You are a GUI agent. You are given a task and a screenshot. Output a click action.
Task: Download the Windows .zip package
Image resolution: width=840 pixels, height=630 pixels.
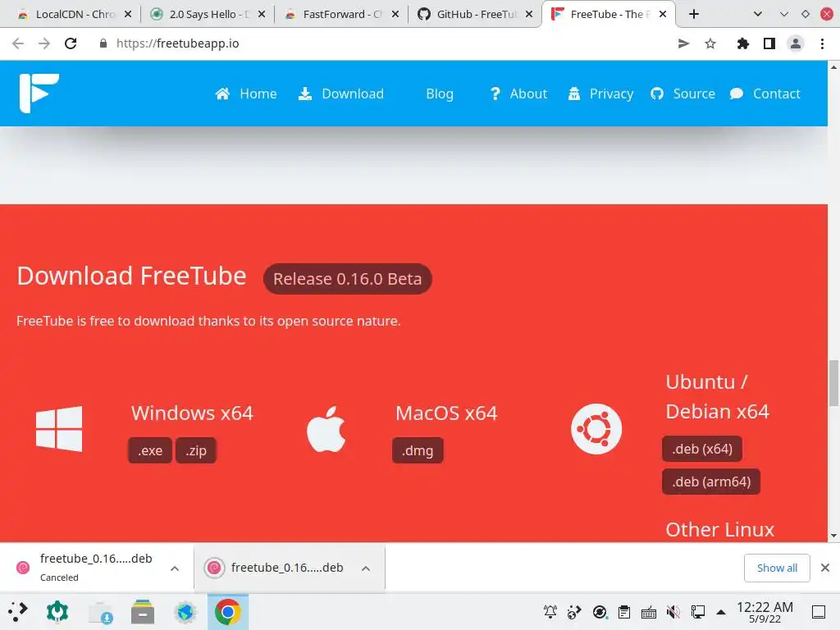(x=196, y=450)
